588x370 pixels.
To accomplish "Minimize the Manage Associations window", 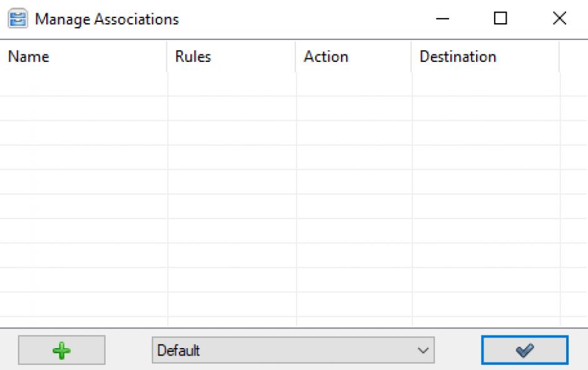I will coord(442,19).
